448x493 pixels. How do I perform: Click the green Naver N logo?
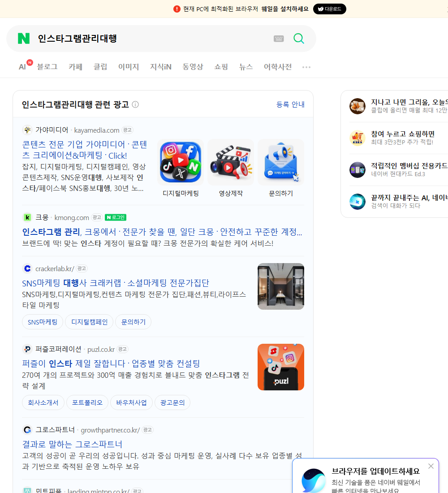(24, 39)
